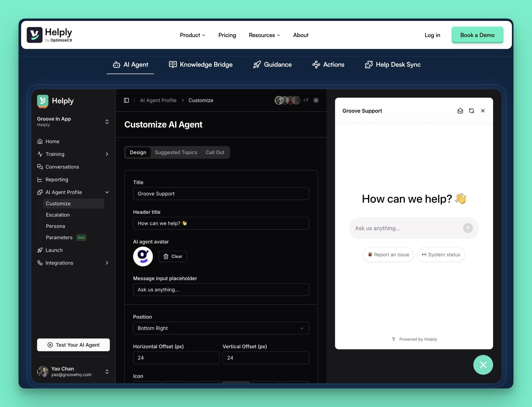
Task: Select the Guidance sparkle icon
Action: coord(257,65)
